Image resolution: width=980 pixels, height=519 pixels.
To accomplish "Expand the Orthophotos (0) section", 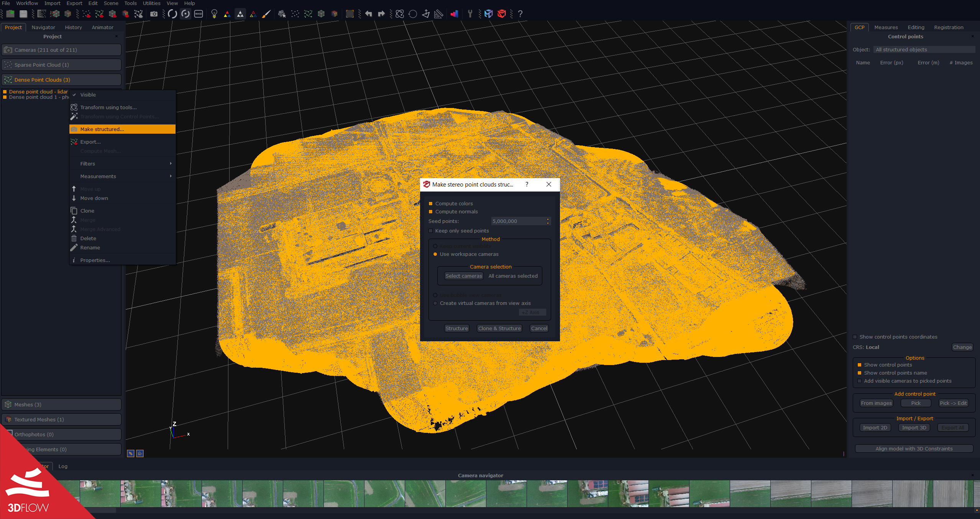I will (x=61, y=434).
